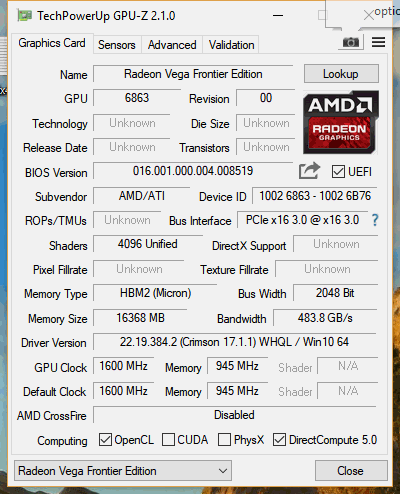Click the Bandwidth value 483.8 GB/s

325,318
